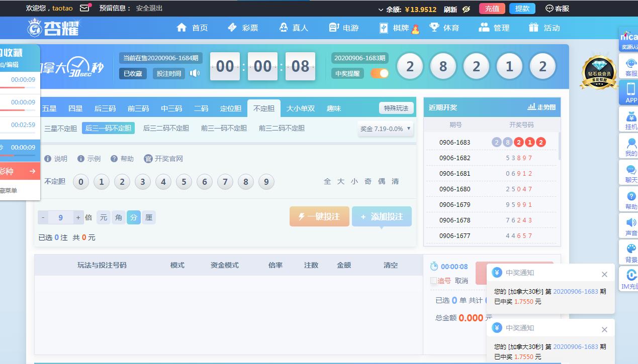Image resolution: width=638 pixels, height=364 pixels.
Task: Open the 特殊玩法 special play menu
Action: point(396,108)
